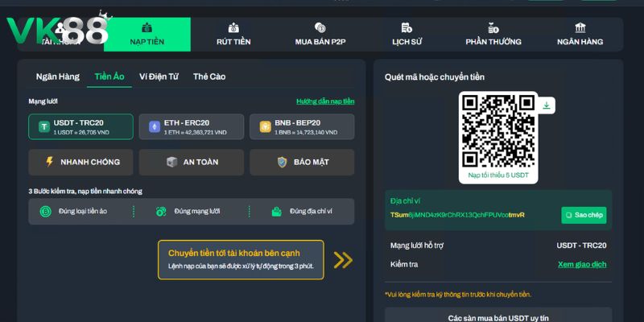Viewport: 644px width, 322px height.
Task: Click the NHANH CHÓNG lightning badge
Action: (x=81, y=163)
